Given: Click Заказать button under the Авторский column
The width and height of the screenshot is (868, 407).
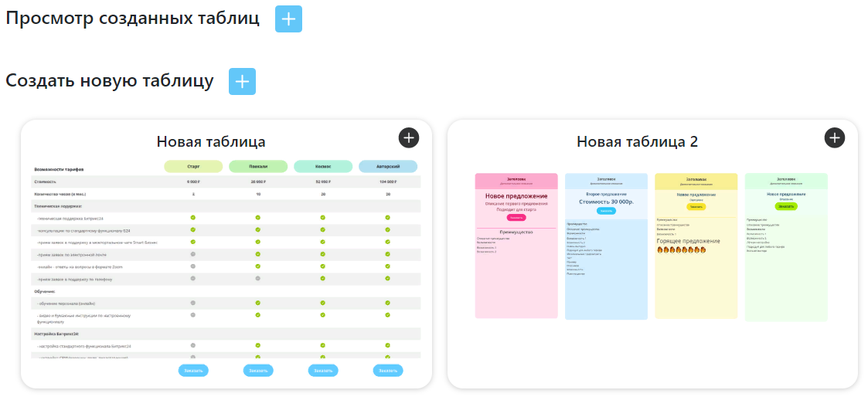Looking at the screenshot, I should pyautogui.click(x=388, y=371).
